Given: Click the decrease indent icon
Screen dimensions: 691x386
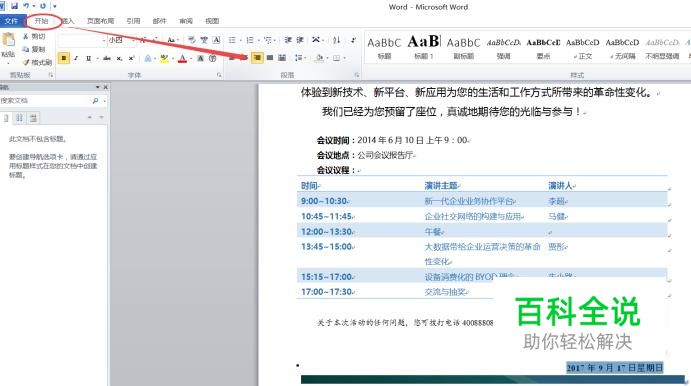Looking at the screenshot, I should (x=288, y=40).
